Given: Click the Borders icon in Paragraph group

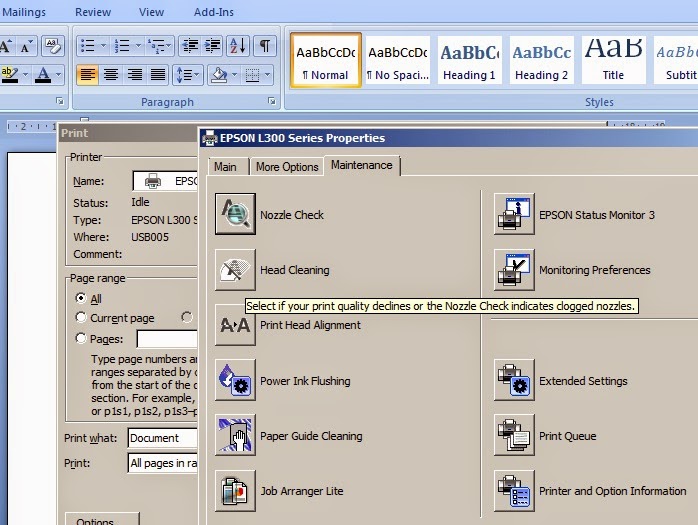Looking at the screenshot, I should pyautogui.click(x=252, y=74).
